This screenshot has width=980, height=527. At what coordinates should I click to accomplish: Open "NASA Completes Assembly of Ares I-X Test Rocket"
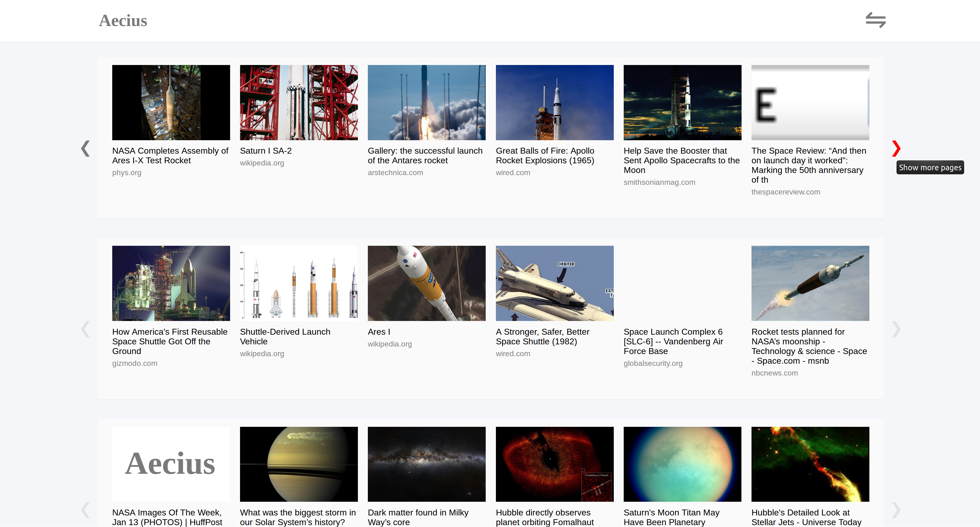tap(170, 155)
